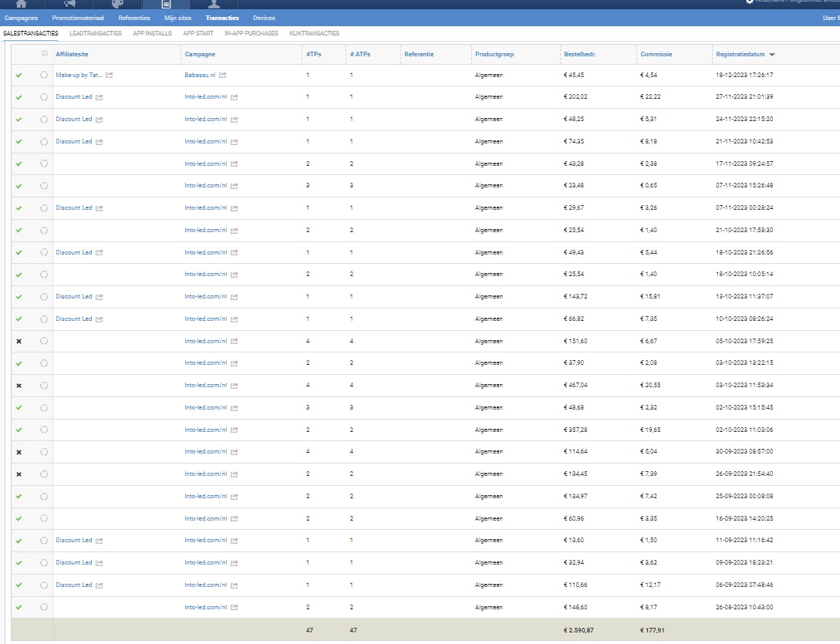Click green checkmark status for € 45,45 order
840x644 pixels.
[x=19, y=75]
